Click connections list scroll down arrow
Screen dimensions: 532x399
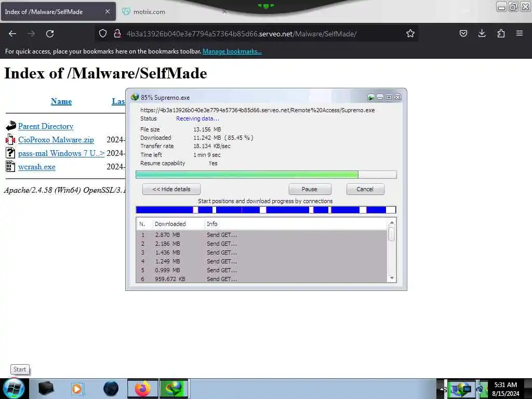(x=392, y=278)
